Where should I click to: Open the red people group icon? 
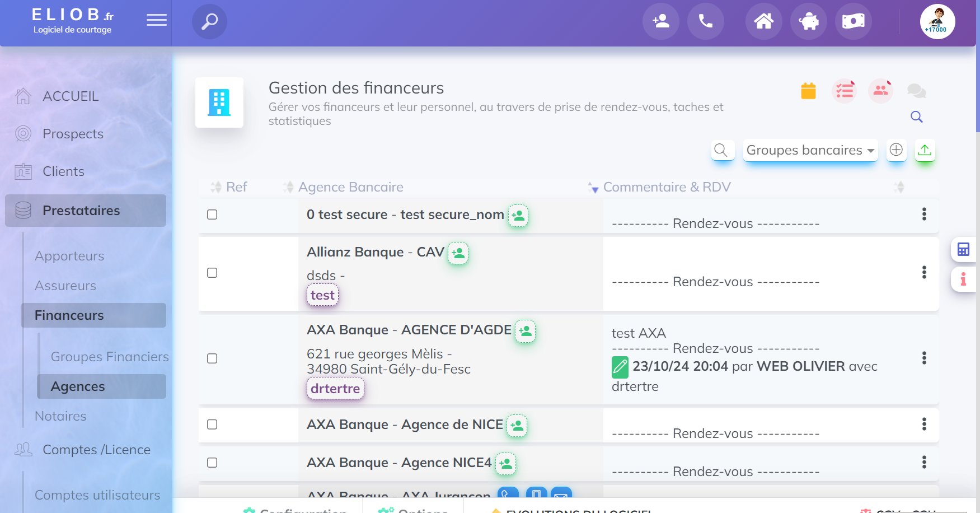[880, 90]
